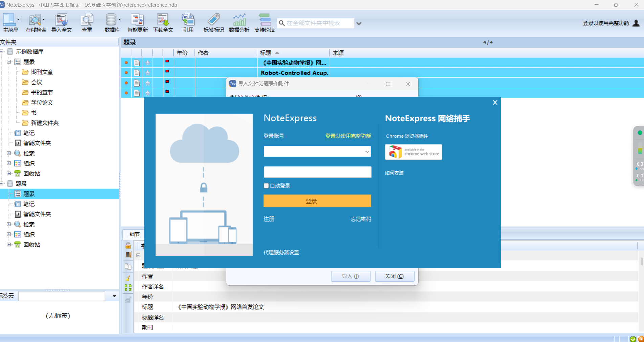Click the green four-square icon in detail sidebar
The height and width of the screenshot is (342, 644).
point(128,288)
